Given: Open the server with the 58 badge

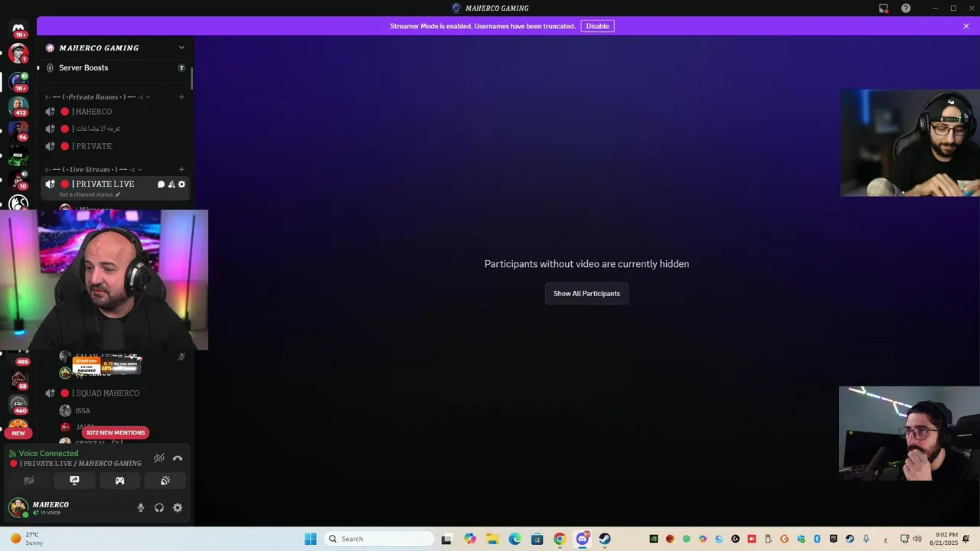Looking at the screenshot, I should tap(18, 379).
